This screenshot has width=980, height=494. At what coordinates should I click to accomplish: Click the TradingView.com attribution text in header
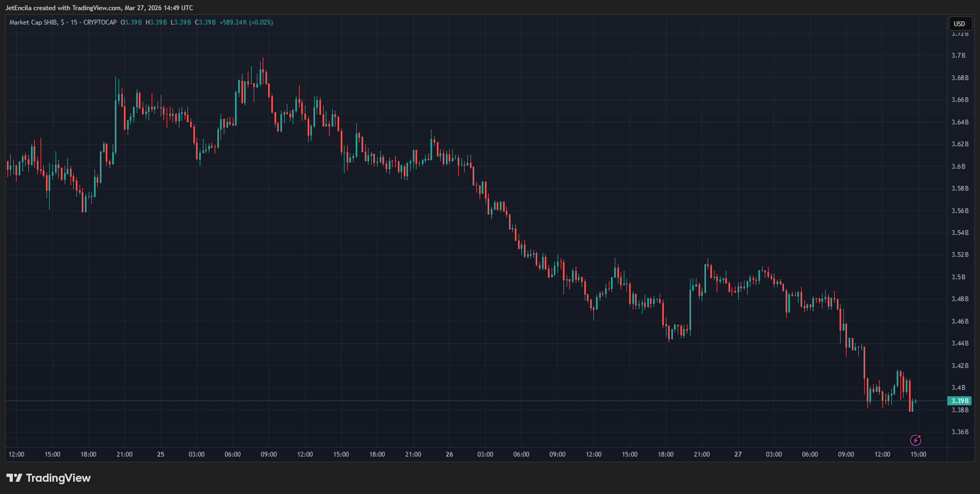point(96,8)
